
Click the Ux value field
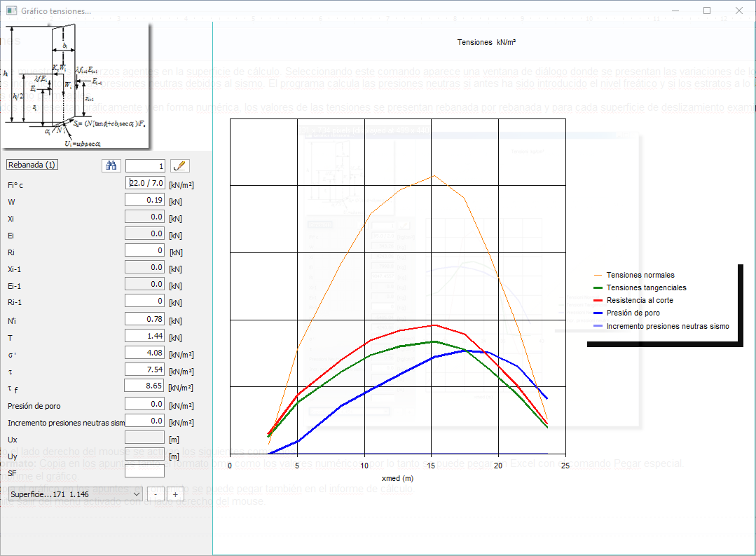(x=144, y=438)
